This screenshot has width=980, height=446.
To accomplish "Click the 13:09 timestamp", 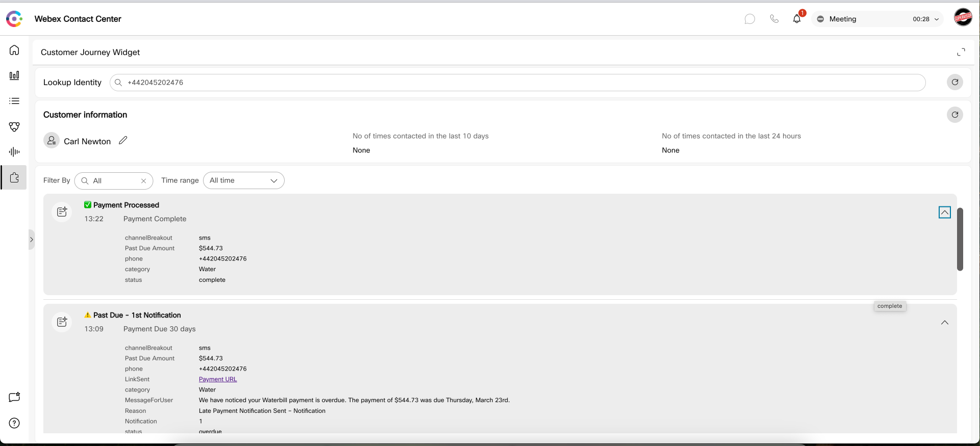I will tap(94, 329).
